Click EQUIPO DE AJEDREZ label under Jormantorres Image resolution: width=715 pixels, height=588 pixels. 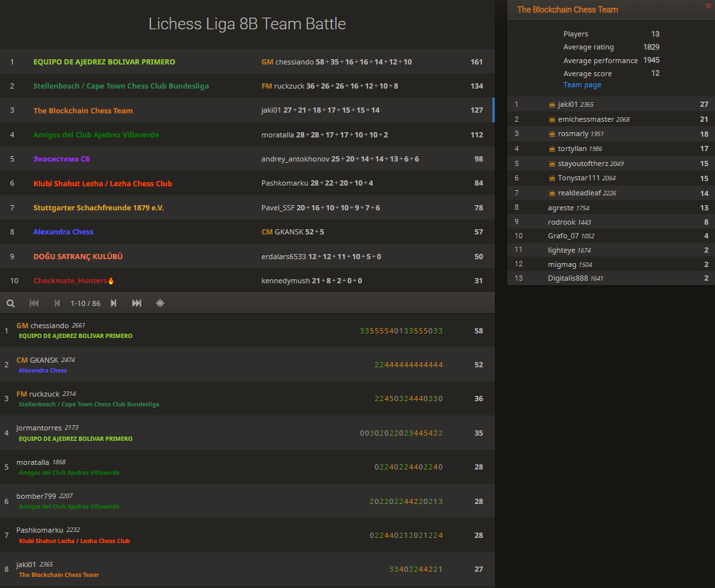[x=76, y=439]
